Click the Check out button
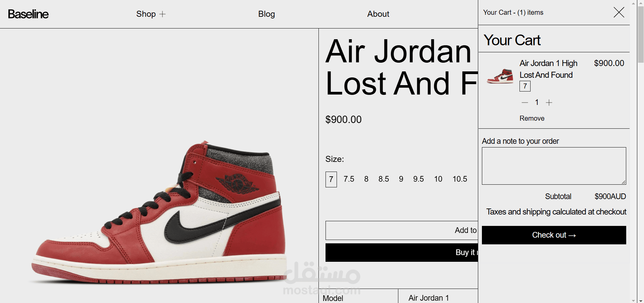644x303 pixels. tap(554, 235)
